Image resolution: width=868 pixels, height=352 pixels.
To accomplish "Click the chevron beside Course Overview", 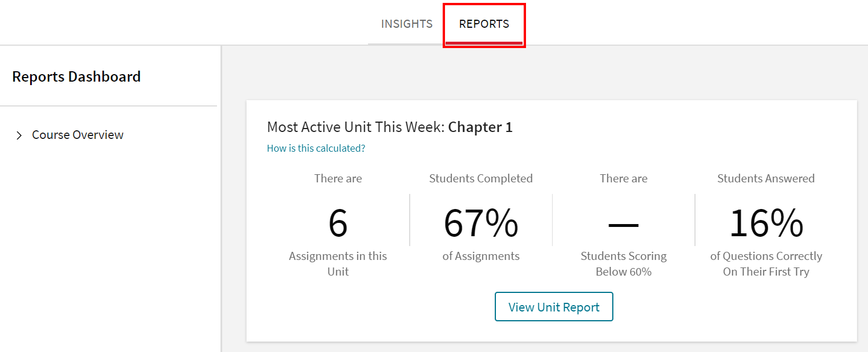I will pos(18,134).
